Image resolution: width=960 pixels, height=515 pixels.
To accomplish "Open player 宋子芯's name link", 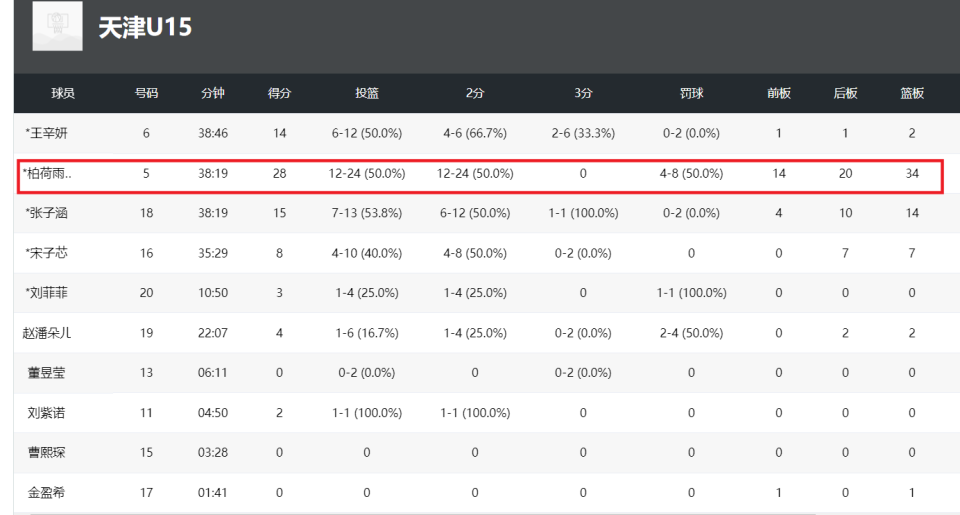I will (x=47, y=253).
